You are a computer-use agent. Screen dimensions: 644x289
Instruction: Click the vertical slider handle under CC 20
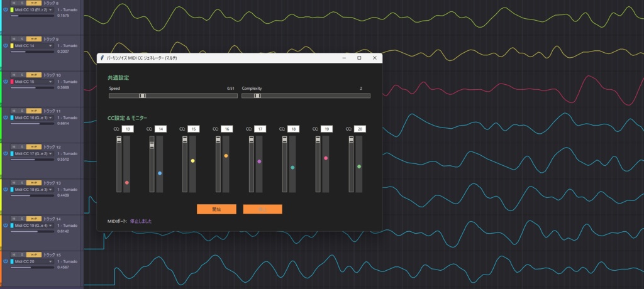pyautogui.click(x=351, y=139)
